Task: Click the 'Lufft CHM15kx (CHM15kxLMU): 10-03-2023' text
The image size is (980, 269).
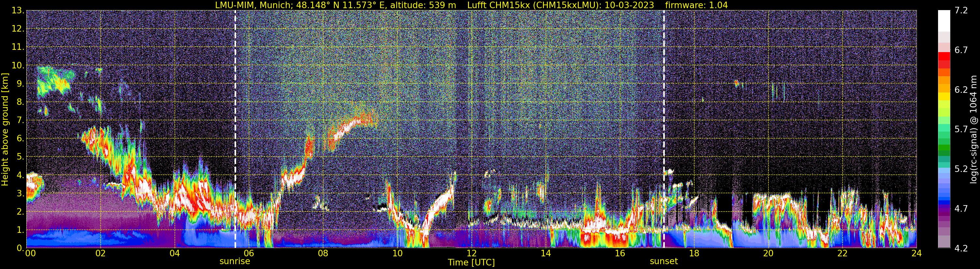Action: click(x=560, y=5)
